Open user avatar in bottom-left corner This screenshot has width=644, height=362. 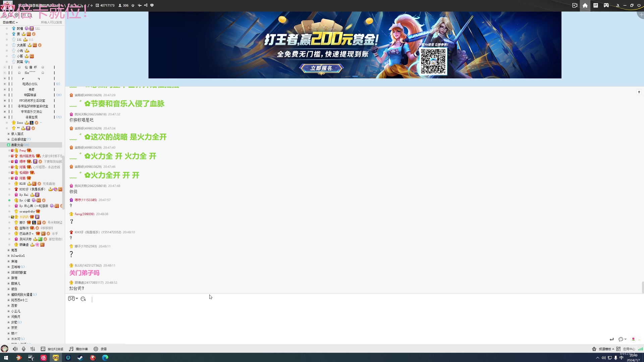point(4,349)
